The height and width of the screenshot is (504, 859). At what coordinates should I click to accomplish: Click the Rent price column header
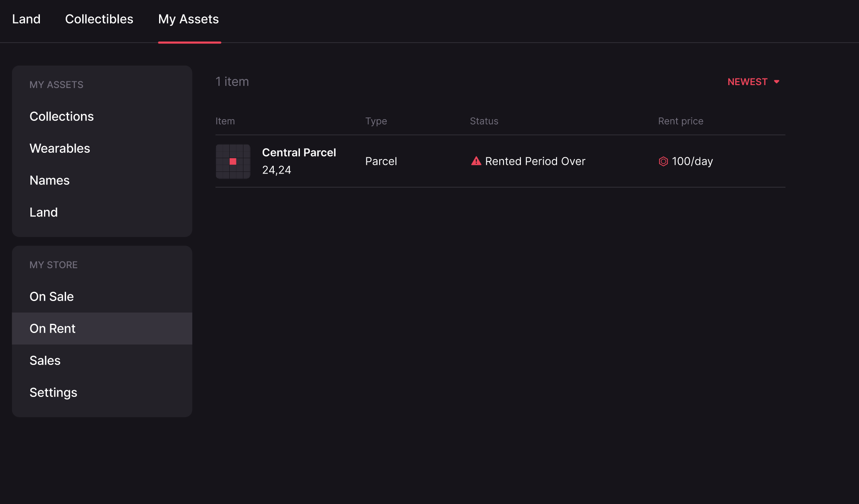coord(680,121)
